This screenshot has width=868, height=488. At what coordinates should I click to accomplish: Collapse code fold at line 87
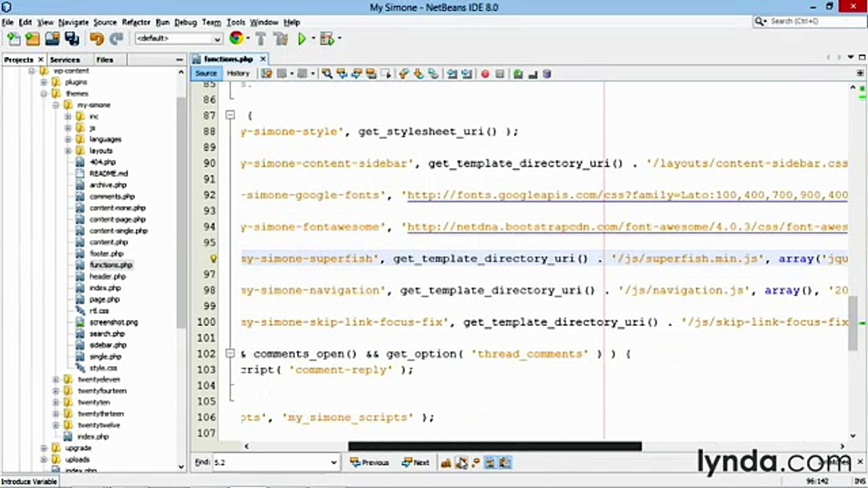[230, 115]
